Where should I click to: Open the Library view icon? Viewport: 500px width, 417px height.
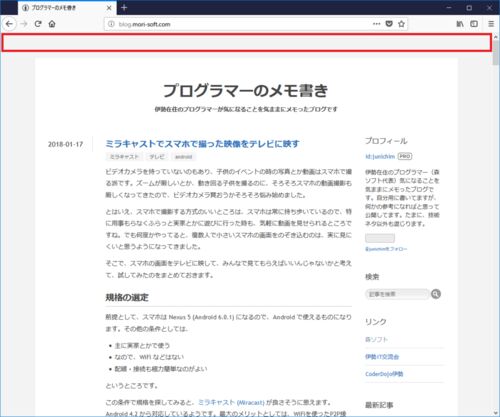pos(460,24)
